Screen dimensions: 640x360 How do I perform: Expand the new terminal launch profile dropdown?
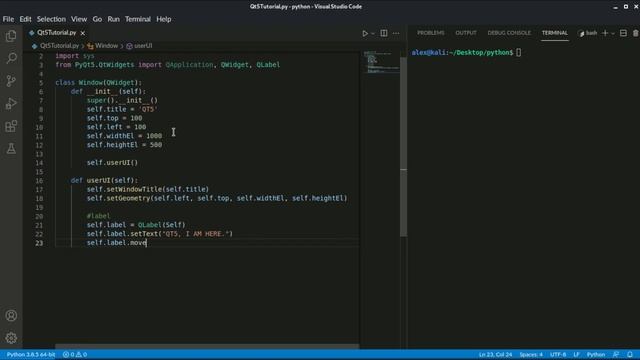coord(613,33)
